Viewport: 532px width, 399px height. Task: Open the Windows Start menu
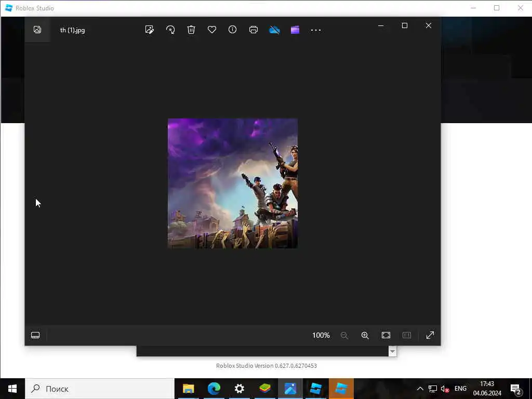click(12, 389)
